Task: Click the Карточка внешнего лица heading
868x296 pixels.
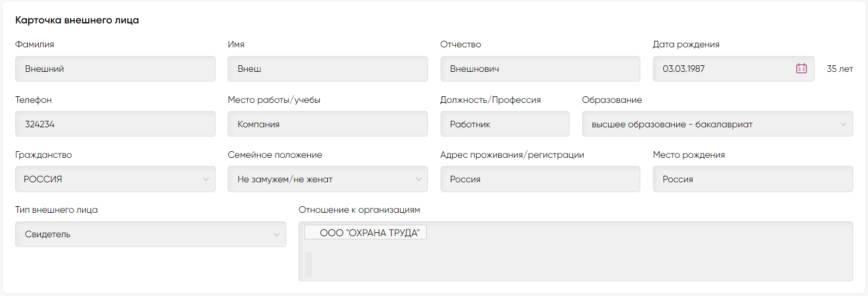Action: tap(77, 20)
